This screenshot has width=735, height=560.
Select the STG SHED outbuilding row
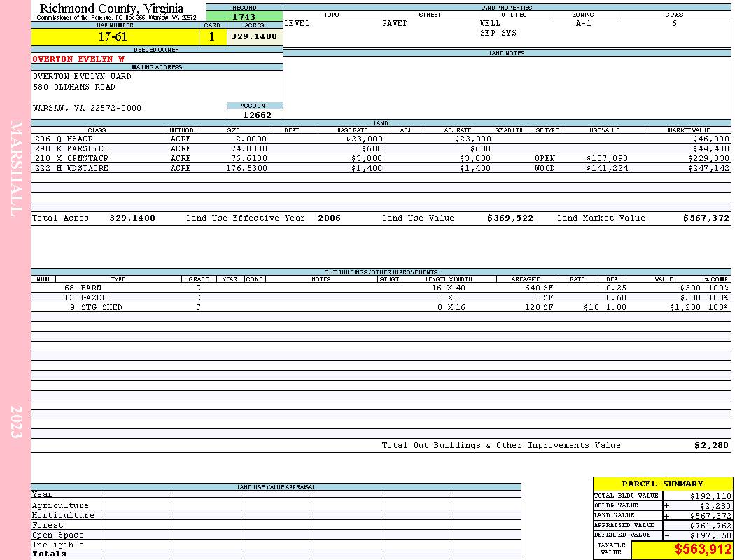point(381,307)
